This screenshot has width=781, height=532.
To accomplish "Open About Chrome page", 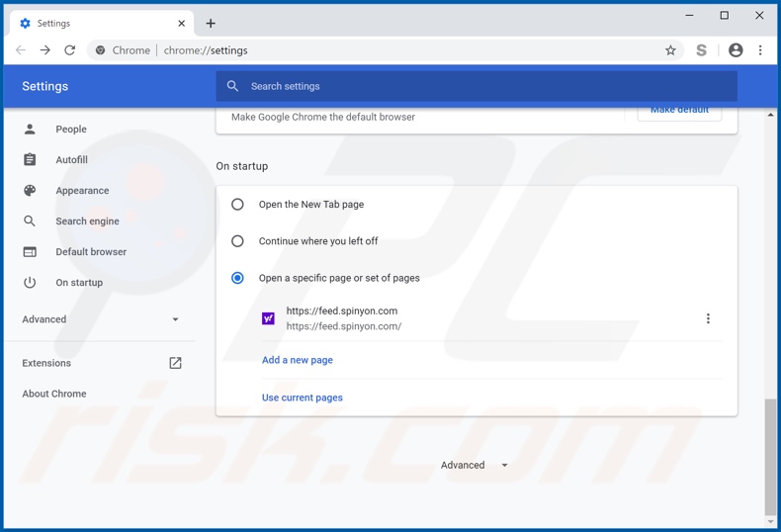I will click(x=54, y=394).
